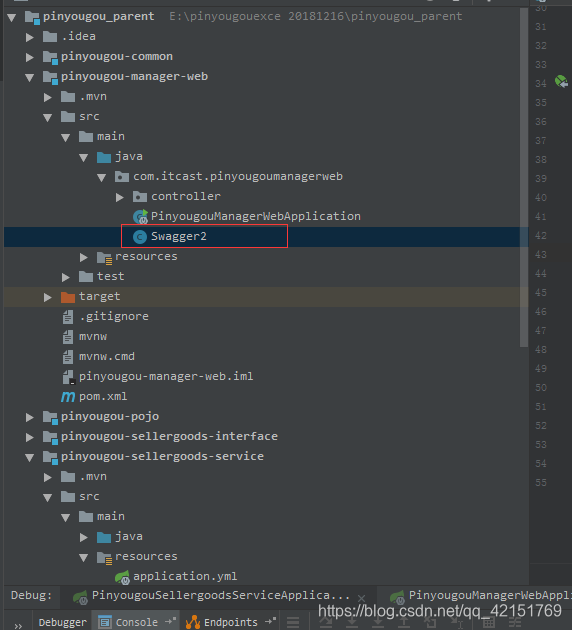The height and width of the screenshot is (630, 572).
Task: Click the layout lines icon after Endpoints
Action: click(293, 622)
